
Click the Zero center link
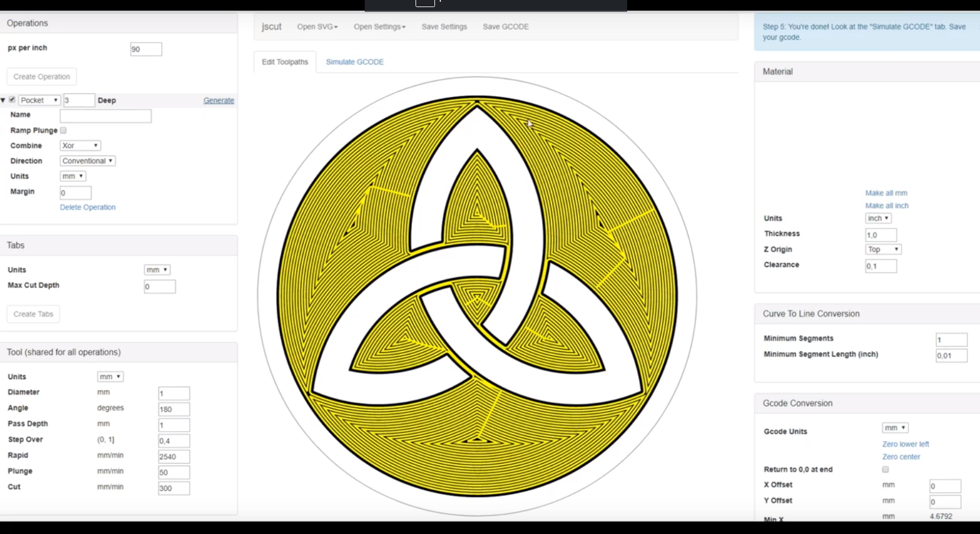901,457
